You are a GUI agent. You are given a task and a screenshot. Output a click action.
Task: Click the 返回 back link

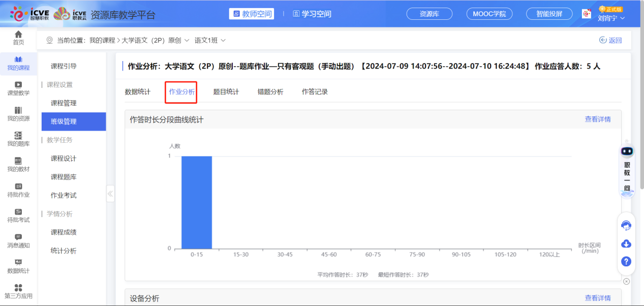pos(610,40)
